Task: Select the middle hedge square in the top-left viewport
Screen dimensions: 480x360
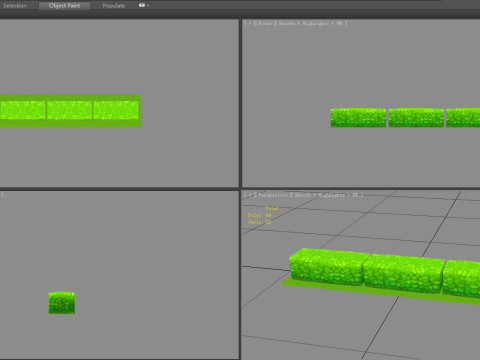Action: click(69, 110)
